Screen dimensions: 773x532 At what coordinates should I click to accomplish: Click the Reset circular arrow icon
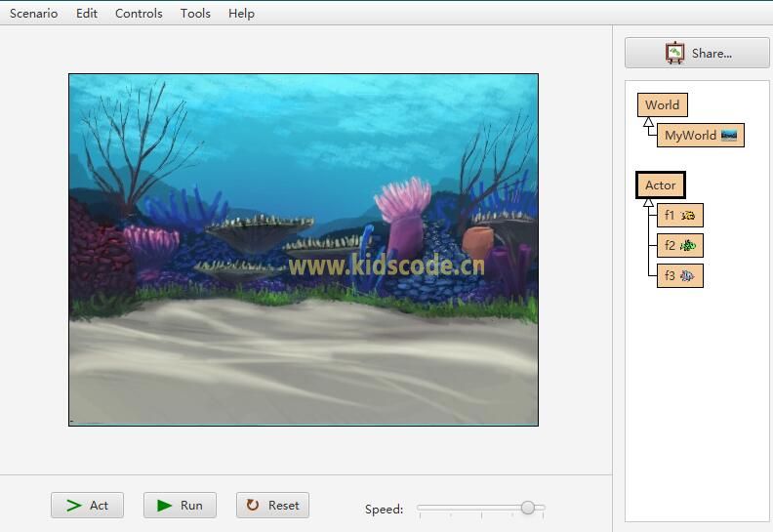tap(253, 505)
